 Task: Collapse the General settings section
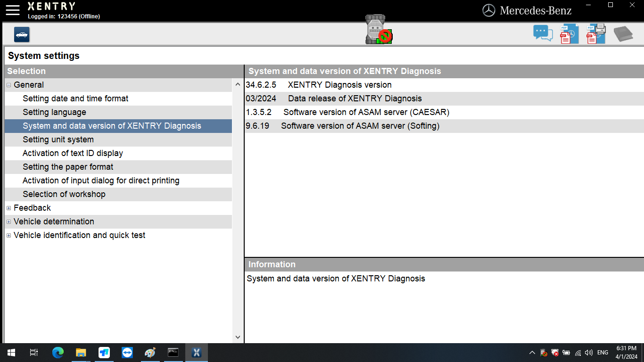point(8,85)
